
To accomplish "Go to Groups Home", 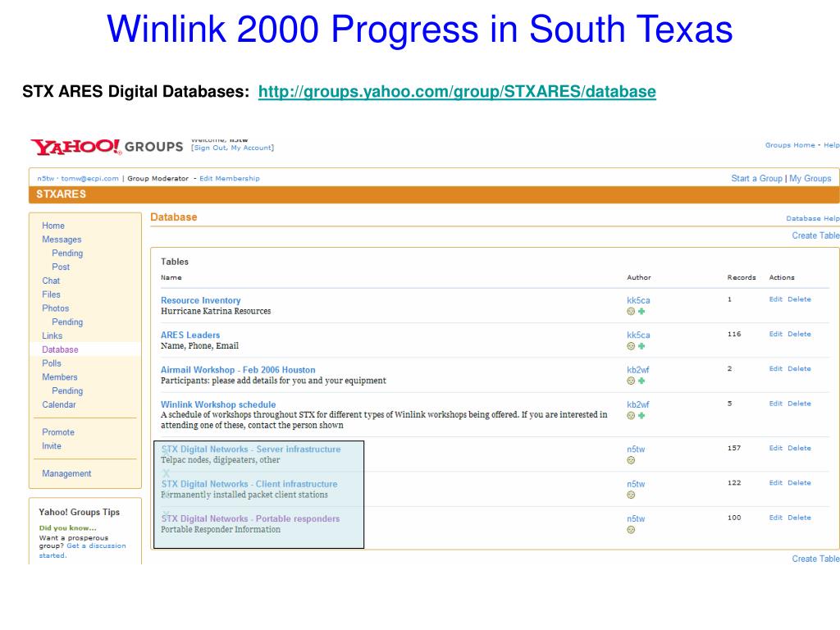I will click(790, 145).
